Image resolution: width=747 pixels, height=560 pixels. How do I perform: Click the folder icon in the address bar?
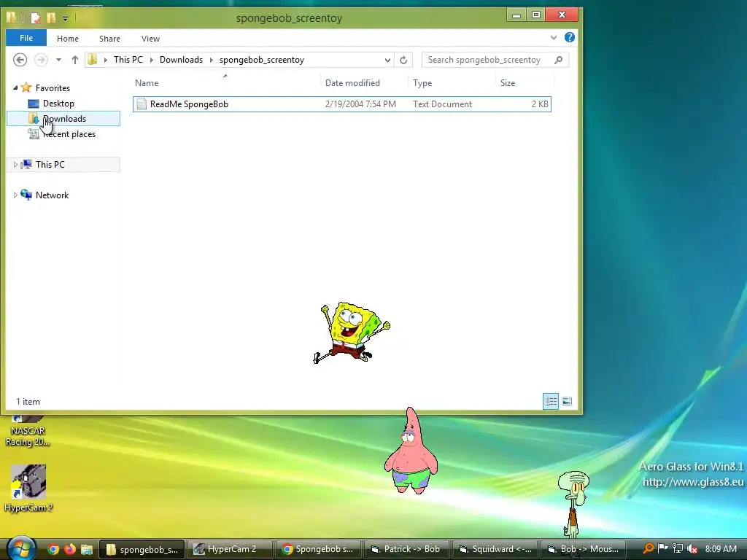pyautogui.click(x=93, y=60)
